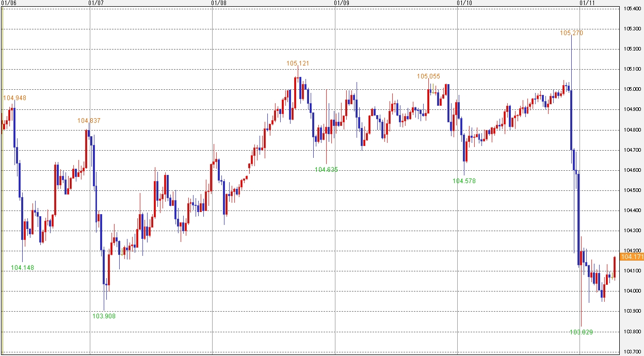Select the 01/07 date marker
Screen dimensions: 644x356
point(96,3)
